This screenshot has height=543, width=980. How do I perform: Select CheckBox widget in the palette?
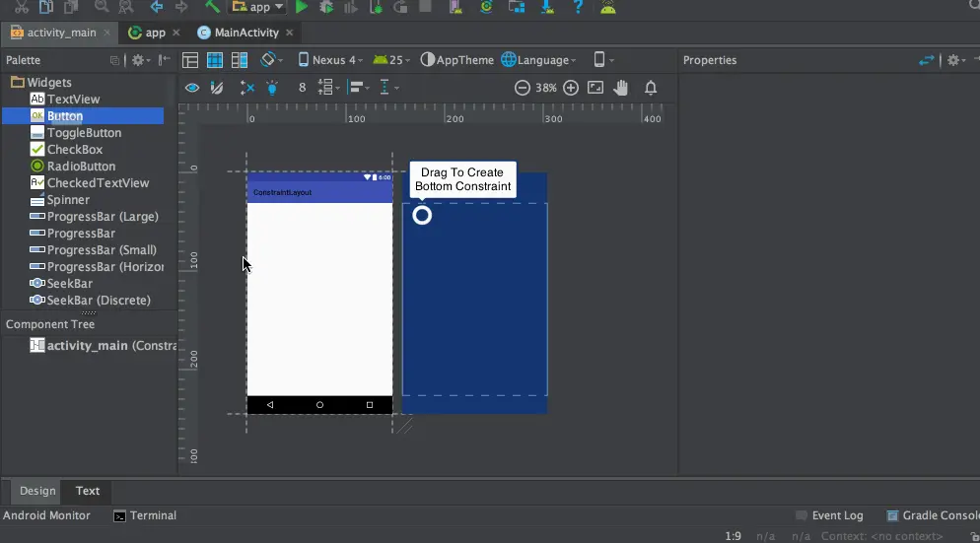click(75, 150)
